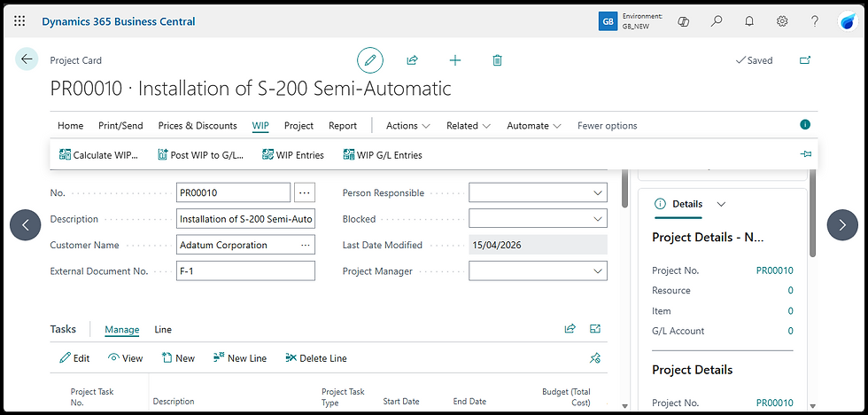Click Calculate WIP action
The height and width of the screenshot is (415, 868).
pos(98,155)
